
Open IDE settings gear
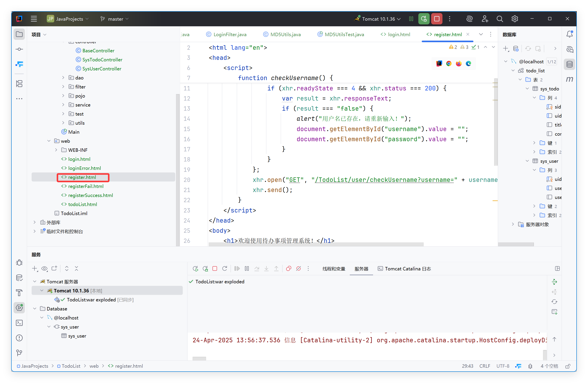click(x=515, y=19)
